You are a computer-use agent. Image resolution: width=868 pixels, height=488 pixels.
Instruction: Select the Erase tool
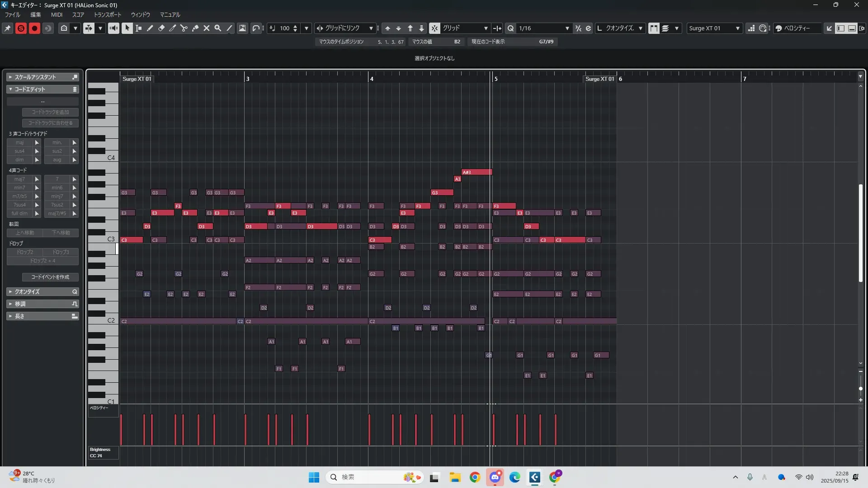161,28
